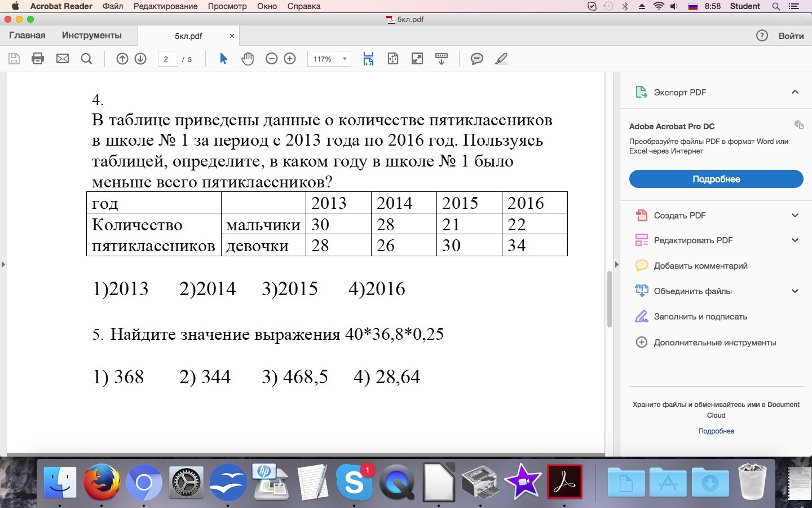
Task: Open Firefox from the dock
Action: coord(101,483)
